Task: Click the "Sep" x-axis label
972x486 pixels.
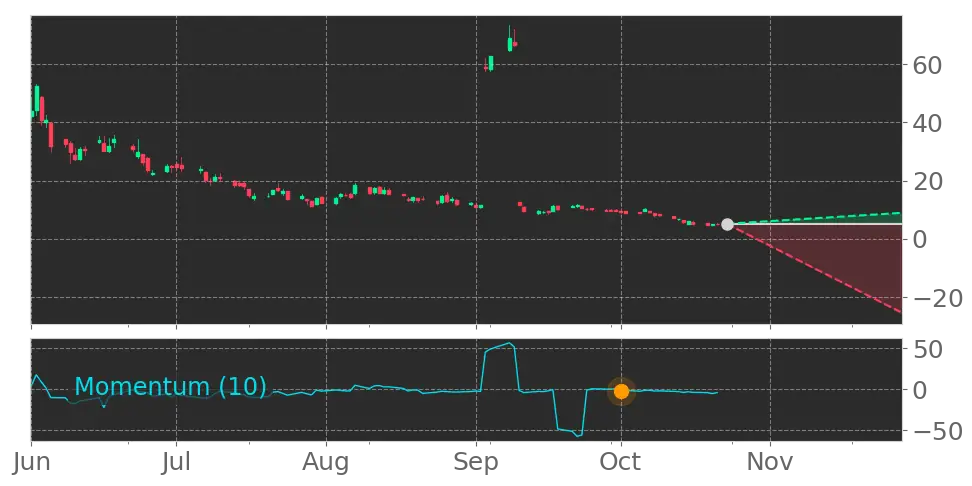Action: point(476,463)
